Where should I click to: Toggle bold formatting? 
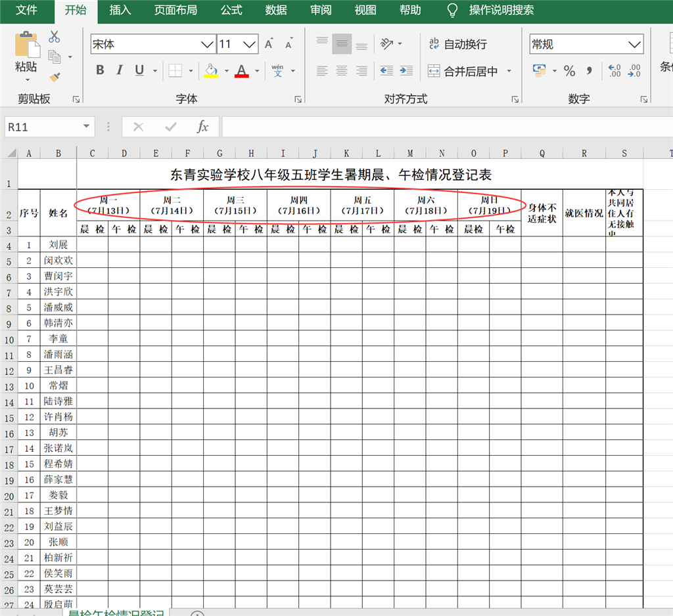click(100, 71)
